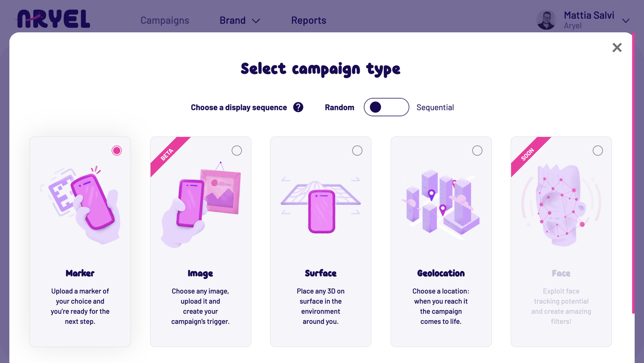The height and width of the screenshot is (363, 644).
Task: Click Mattia Salvi's profile avatar
Action: point(546,20)
